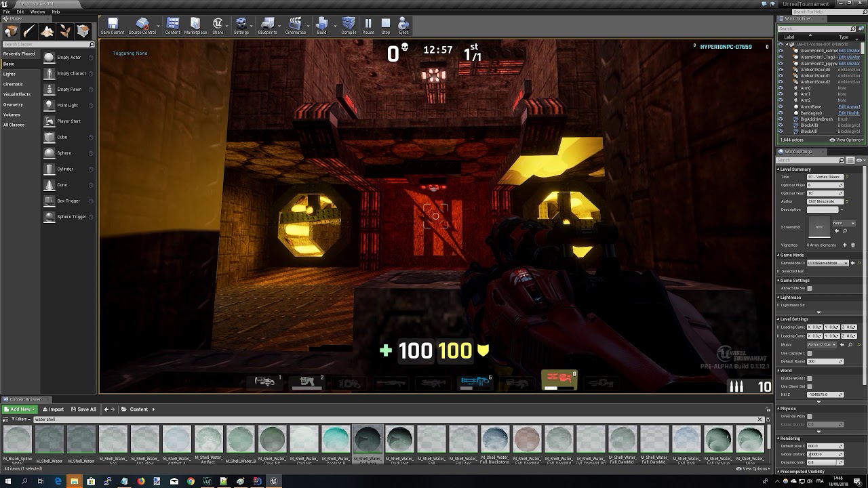Select the Geometry Editing mode icon

83,31
